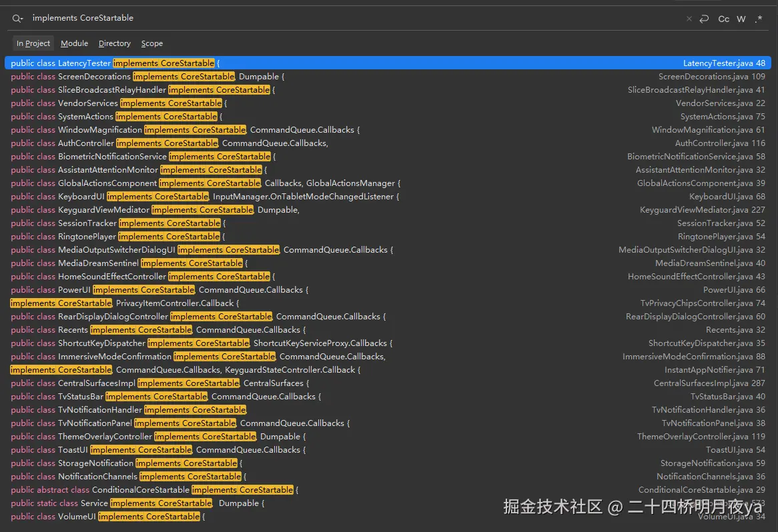This screenshot has width=778, height=532.
Task: Select the ConditionalCoreStartable result row
Action: click(x=388, y=491)
